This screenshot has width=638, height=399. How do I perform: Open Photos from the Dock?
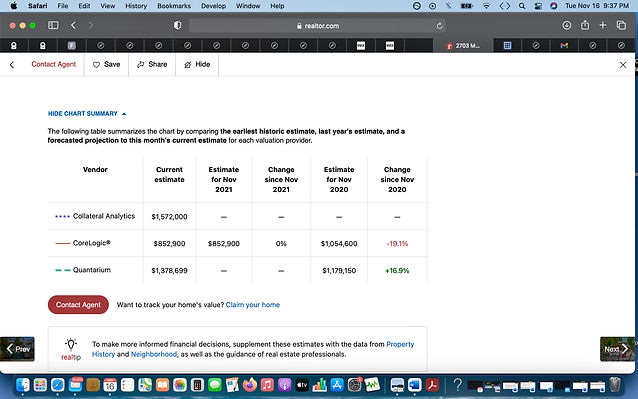(x=179, y=384)
